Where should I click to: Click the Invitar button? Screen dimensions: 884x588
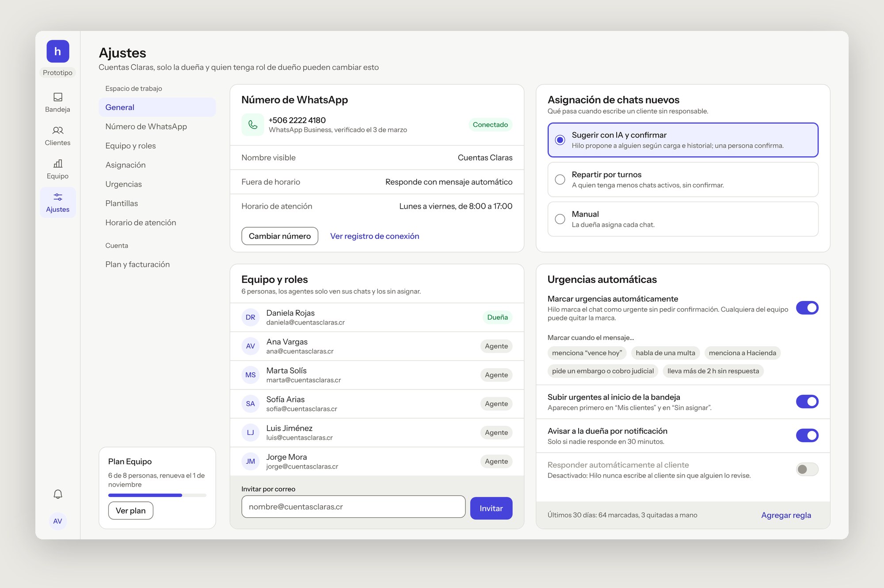[x=491, y=508]
